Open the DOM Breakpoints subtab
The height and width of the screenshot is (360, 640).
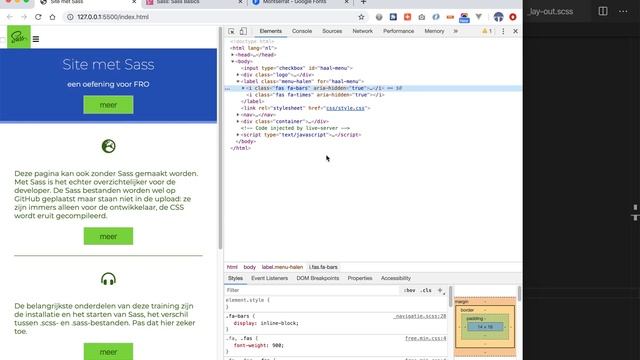coord(318,278)
